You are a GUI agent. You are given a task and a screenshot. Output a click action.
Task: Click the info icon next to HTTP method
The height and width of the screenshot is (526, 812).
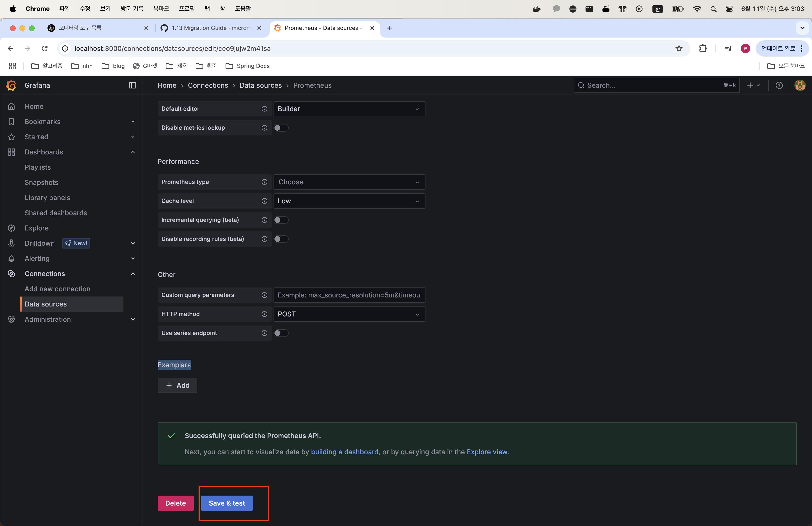[x=264, y=314]
